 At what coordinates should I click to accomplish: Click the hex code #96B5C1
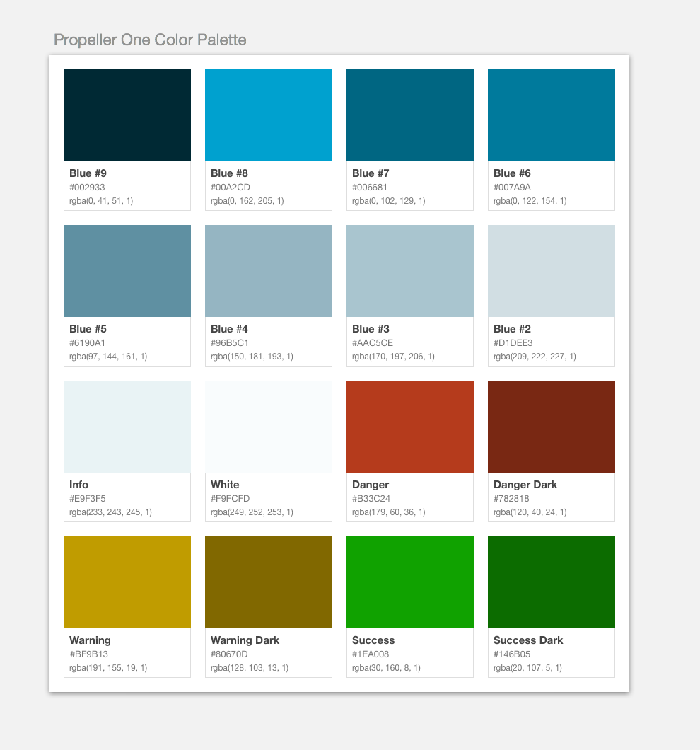pos(230,343)
